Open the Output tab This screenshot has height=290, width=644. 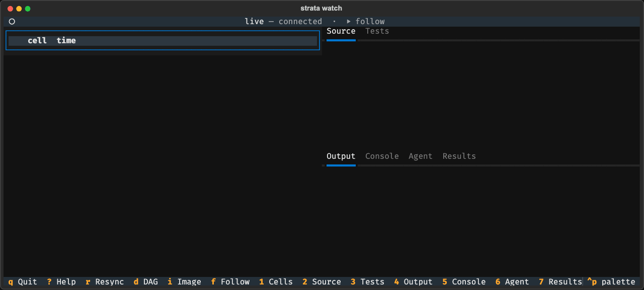click(341, 156)
